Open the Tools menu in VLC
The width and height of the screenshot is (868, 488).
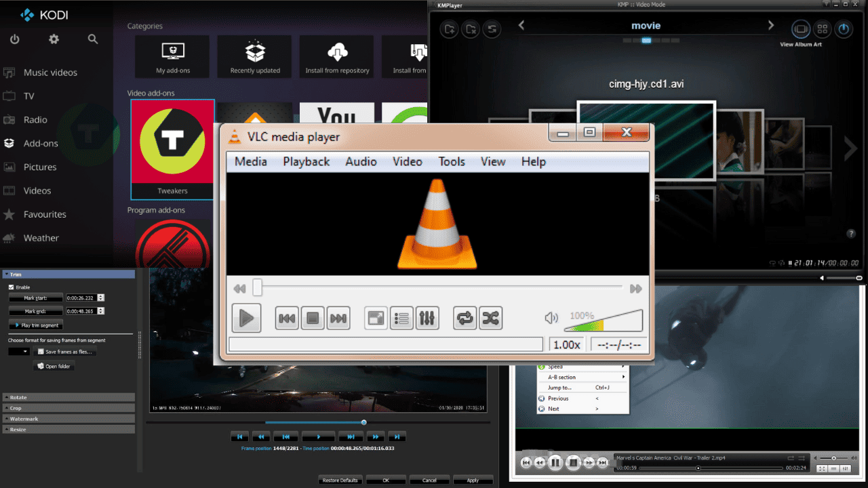click(x=452, y=161)
